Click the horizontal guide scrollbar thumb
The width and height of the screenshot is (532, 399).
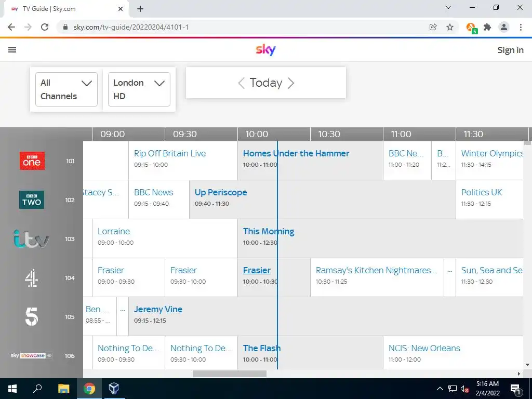(x=229, y=374)
